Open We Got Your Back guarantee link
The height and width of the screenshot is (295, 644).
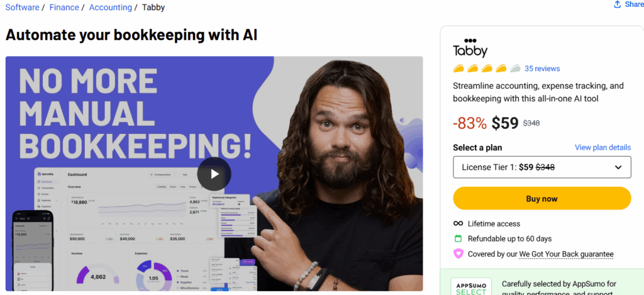coord(566,254)
